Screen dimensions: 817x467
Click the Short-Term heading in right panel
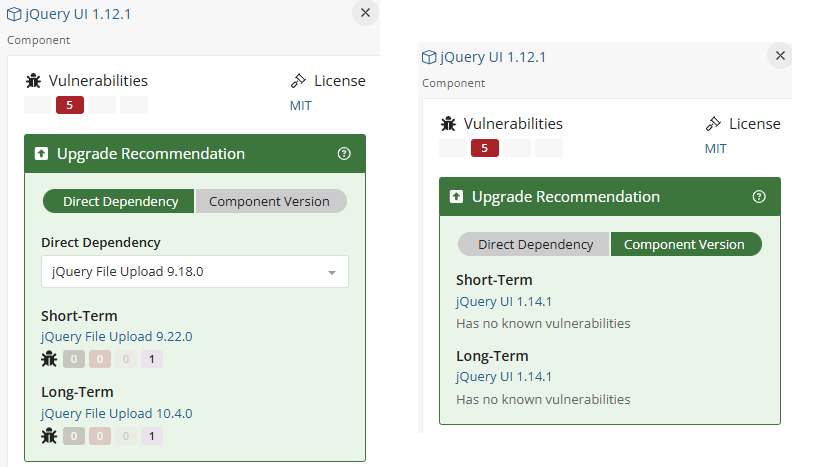coord(494,280)
